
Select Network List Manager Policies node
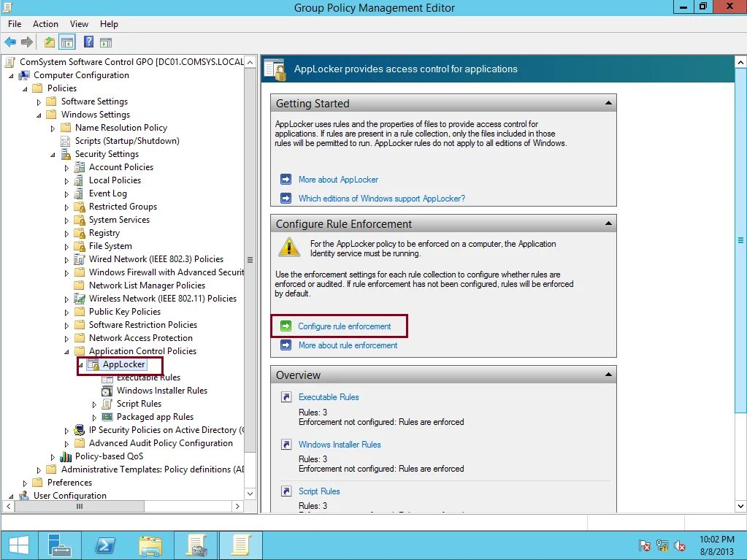pos(147,285)
